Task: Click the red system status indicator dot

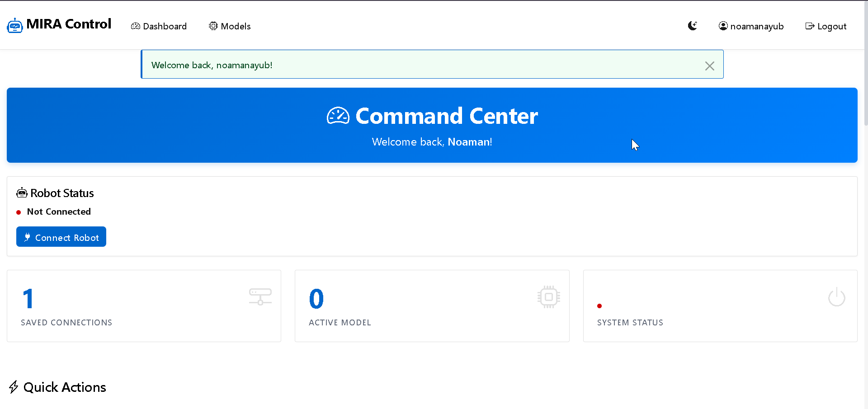Action: point(599,306)
